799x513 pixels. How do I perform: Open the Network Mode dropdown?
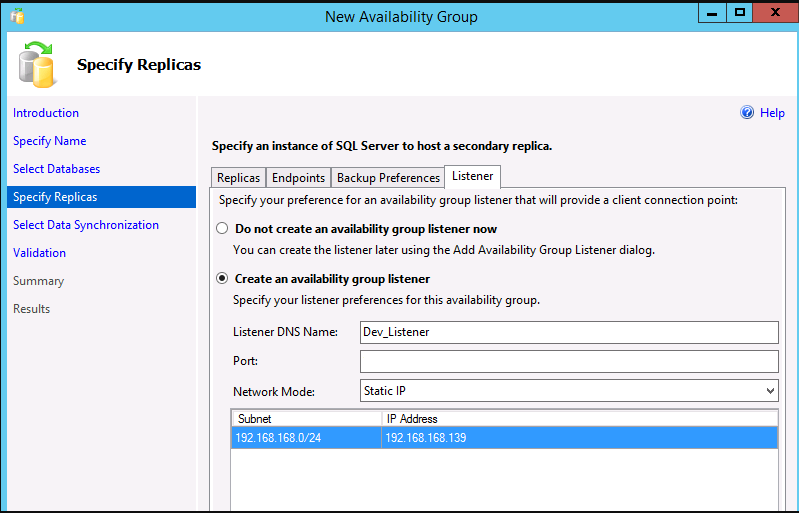[569, 391]
